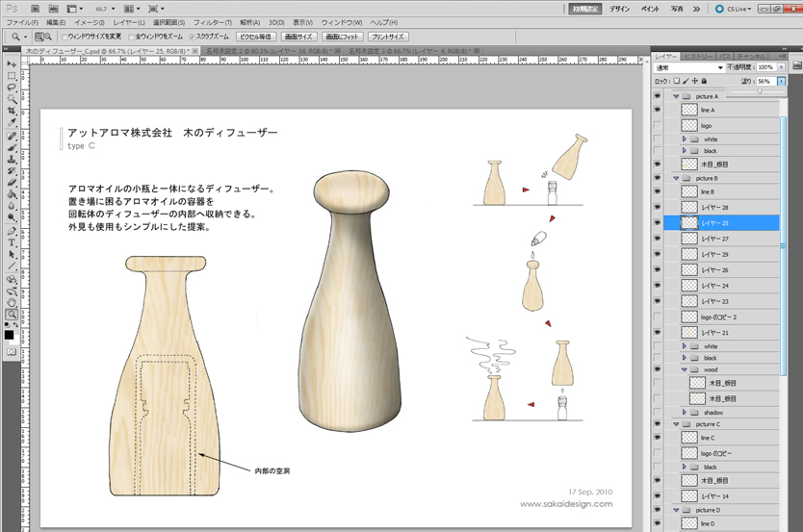This screenshot has width=803, height=532.
Task: Collapse the picture A layer group
Action: (x=677, y=97)
